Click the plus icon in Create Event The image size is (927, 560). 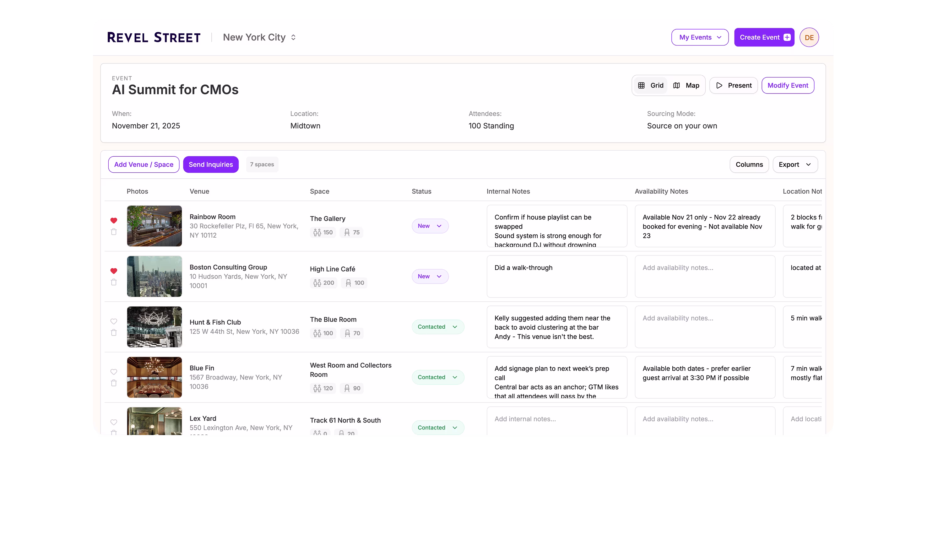pos(787,37)
